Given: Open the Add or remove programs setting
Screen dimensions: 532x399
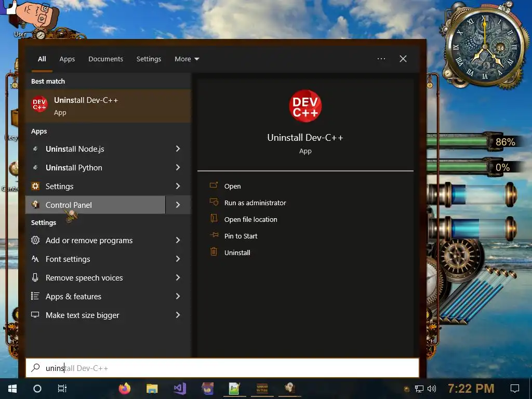Looking at the screenshot, I should (x=96, y=240).
